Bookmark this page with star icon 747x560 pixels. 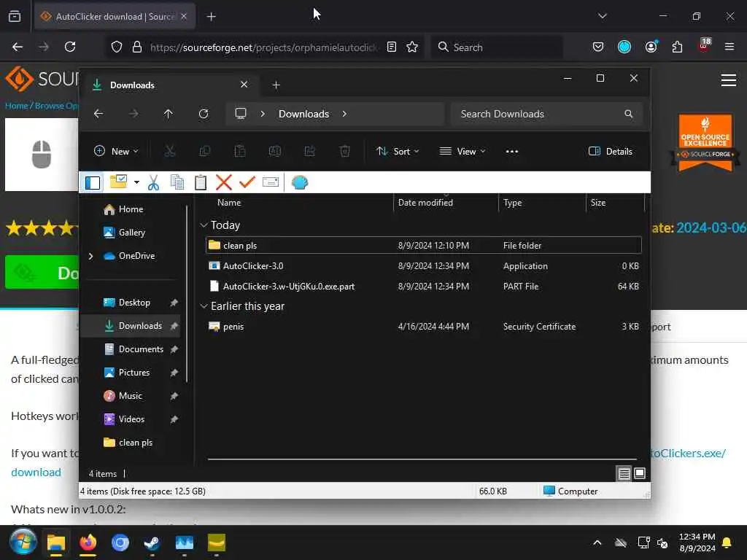pos(412,47)
